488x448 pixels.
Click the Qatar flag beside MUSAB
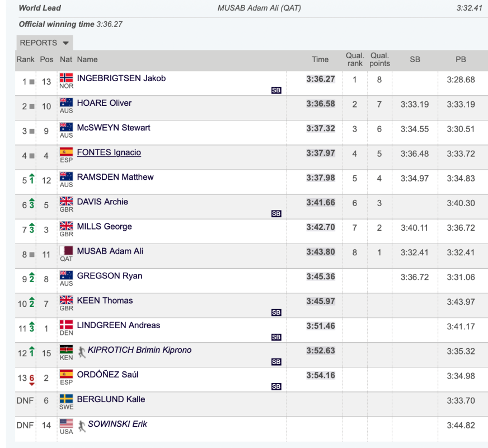coord(66,250)
